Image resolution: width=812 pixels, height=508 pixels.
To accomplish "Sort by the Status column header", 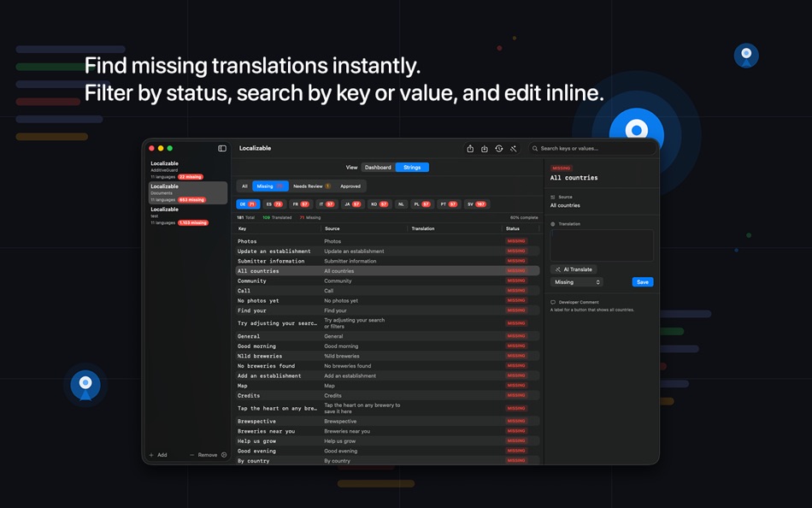I will click(521, 228).
